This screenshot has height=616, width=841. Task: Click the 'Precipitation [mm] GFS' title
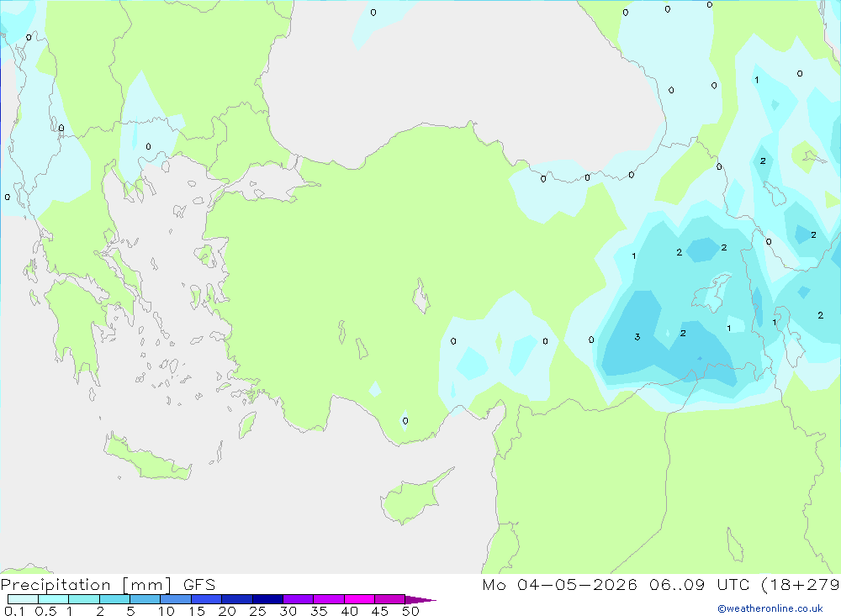pyautogui.click(x=108, y=585)
